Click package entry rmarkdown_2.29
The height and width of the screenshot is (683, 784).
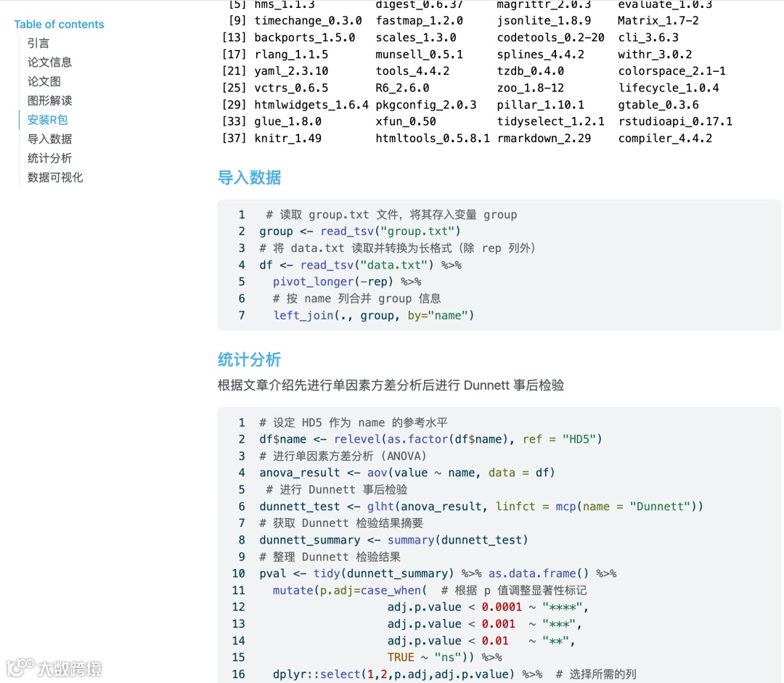click(x=544, y=139)
